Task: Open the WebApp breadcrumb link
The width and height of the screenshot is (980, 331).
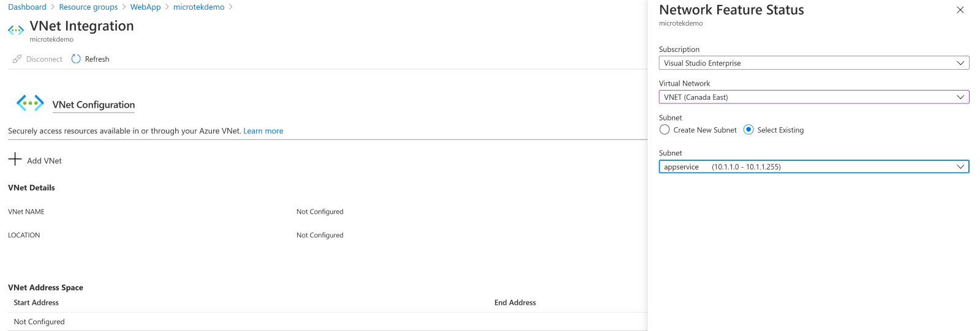Action: pyautogui.click(x=145, y=7)
